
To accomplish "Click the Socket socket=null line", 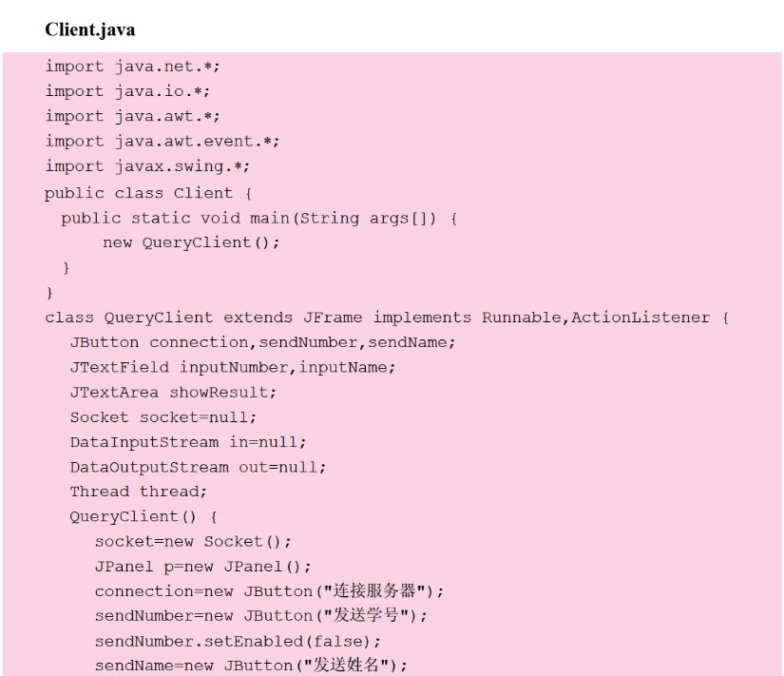I will click(163, 416).
